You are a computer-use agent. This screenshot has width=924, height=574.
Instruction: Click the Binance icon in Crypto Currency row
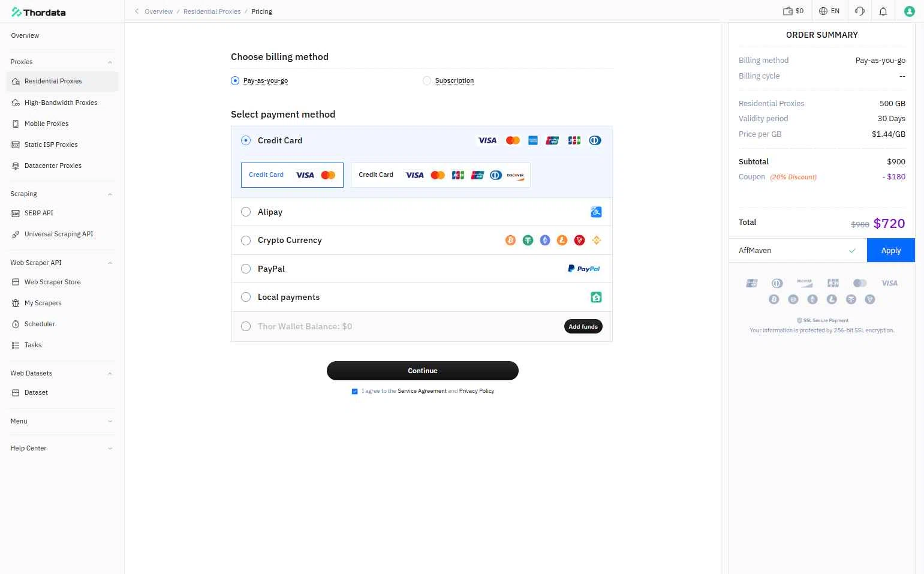coord(597,241)
